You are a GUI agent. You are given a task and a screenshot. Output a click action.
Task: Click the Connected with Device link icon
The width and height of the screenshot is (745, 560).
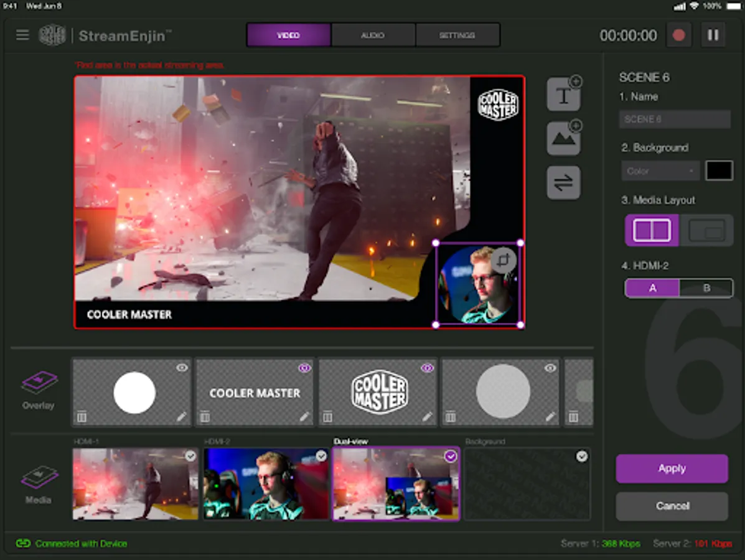click(x=23, y=543)
